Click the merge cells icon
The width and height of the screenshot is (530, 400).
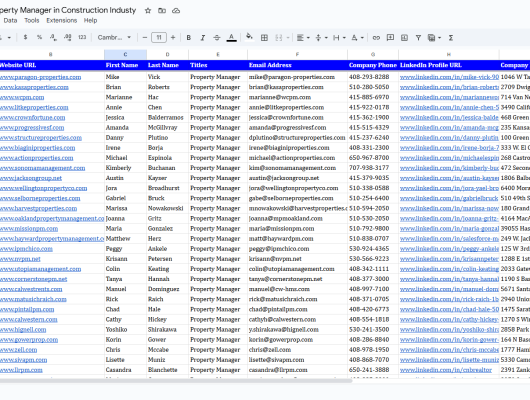pos(279,38)
